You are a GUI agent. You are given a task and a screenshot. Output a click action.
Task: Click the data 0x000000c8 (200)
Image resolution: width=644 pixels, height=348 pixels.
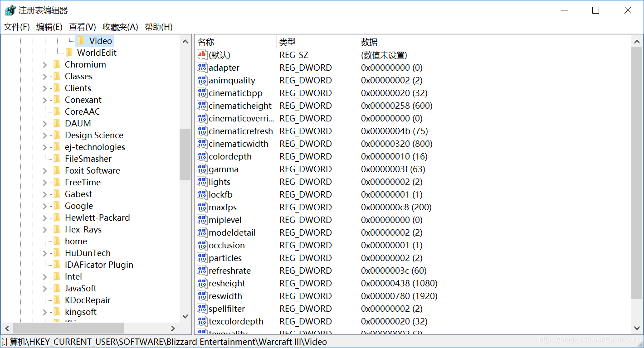(x=396, y=207)
